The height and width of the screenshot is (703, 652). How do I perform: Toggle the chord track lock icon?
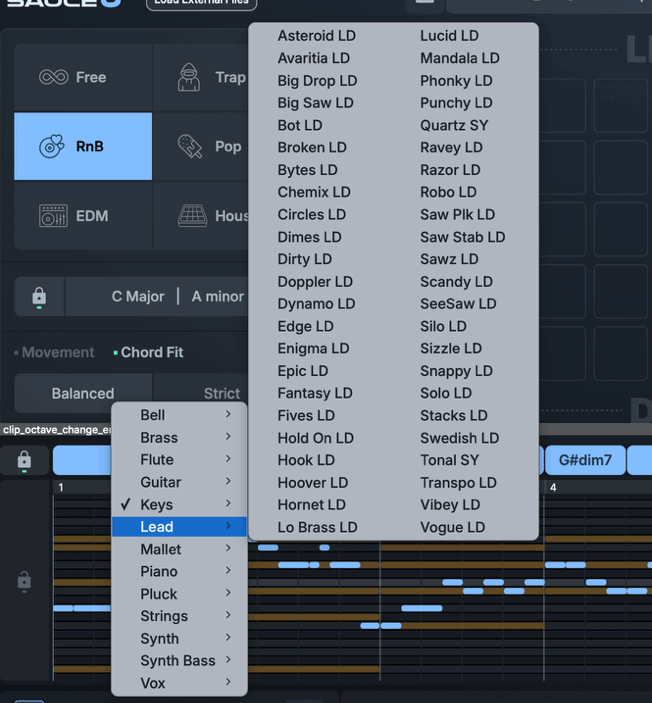pos(24,460)
